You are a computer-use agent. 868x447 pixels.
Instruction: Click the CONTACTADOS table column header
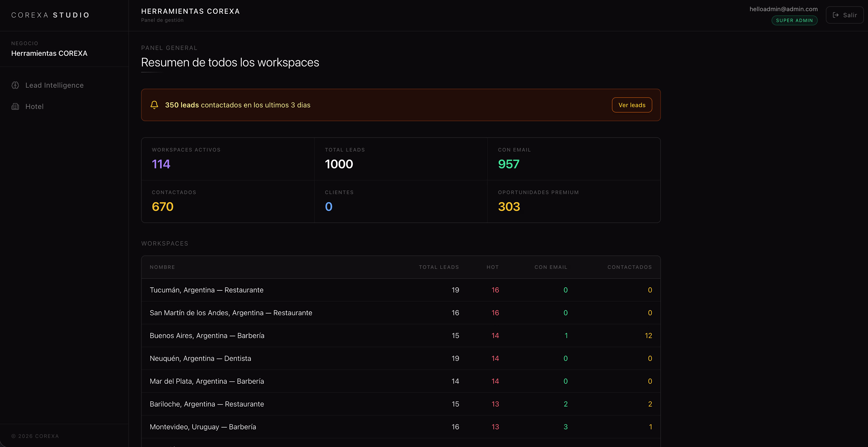pyautogui.click(x=629, y=267)
